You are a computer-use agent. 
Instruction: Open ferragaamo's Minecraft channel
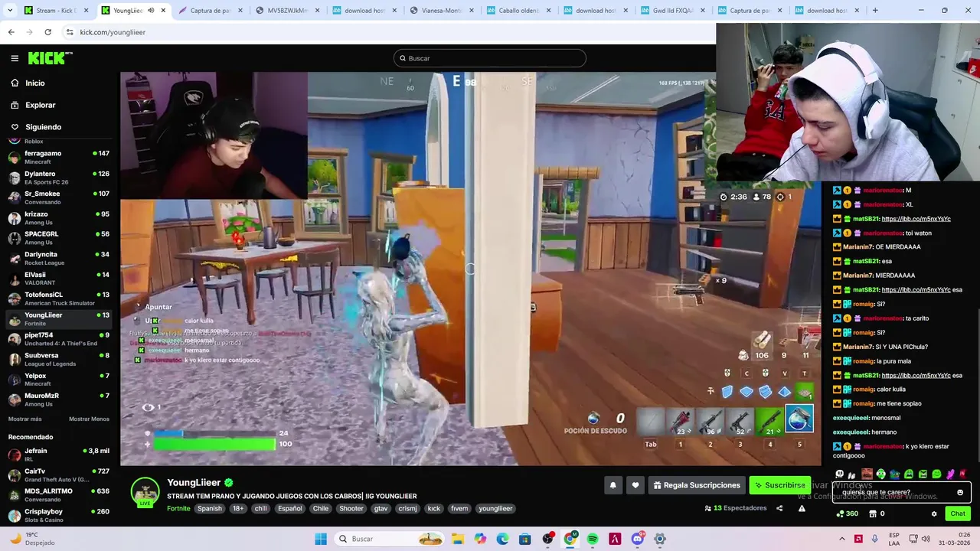(x=58, y=157)
